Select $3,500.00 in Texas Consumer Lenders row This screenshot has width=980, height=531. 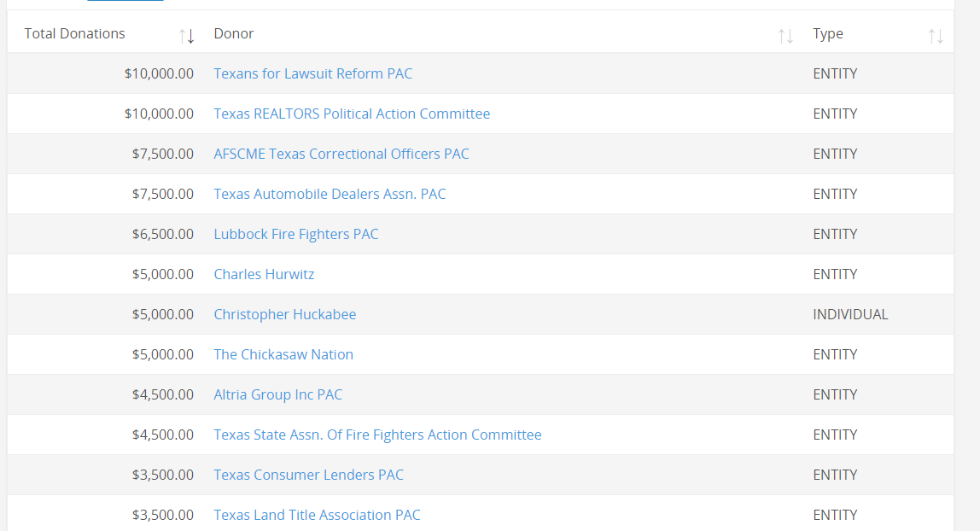pyautogui.click(x=162, y=475)
